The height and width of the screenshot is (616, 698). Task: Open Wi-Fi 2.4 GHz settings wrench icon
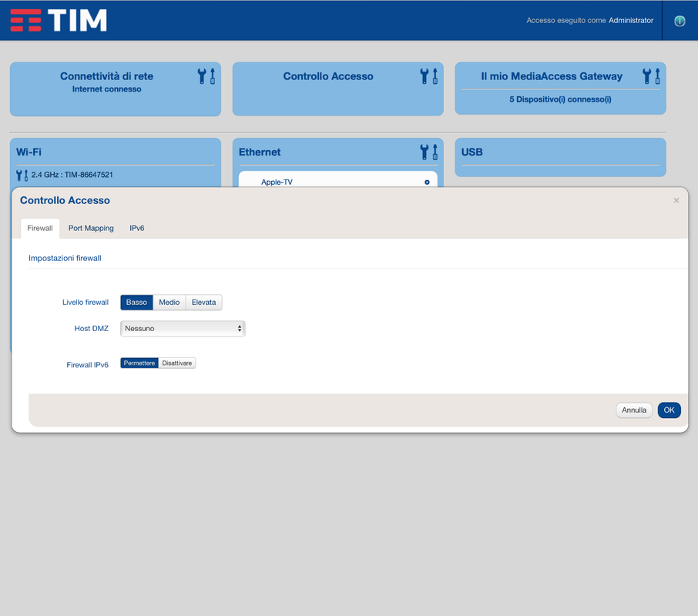[22, 176]
